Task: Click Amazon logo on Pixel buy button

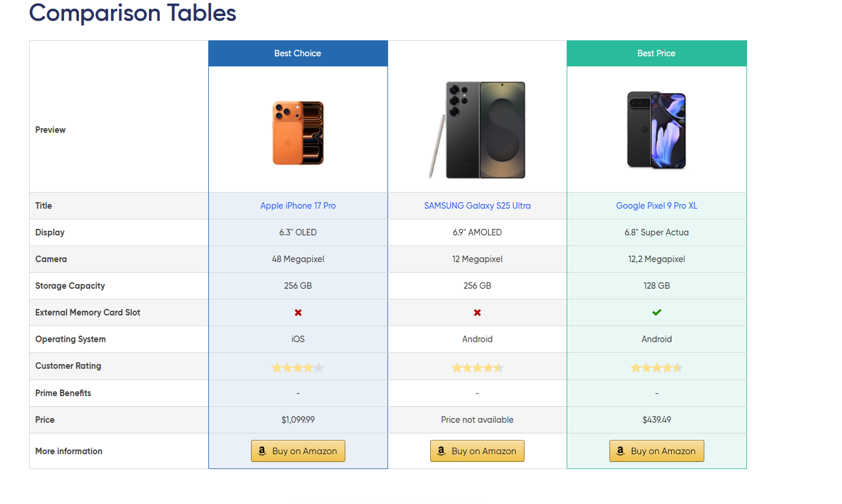Action: coord(620,451)
